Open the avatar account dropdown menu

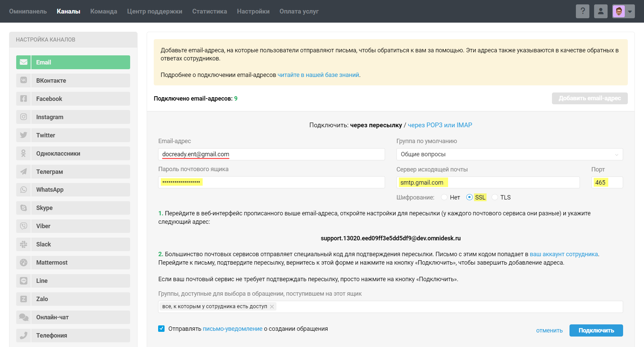tap(630, 11)
